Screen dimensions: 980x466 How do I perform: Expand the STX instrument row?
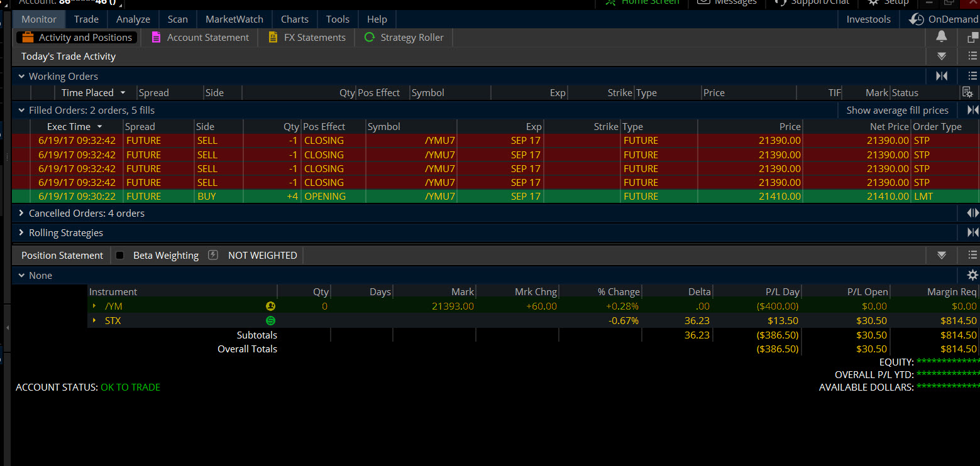[94, 320]
